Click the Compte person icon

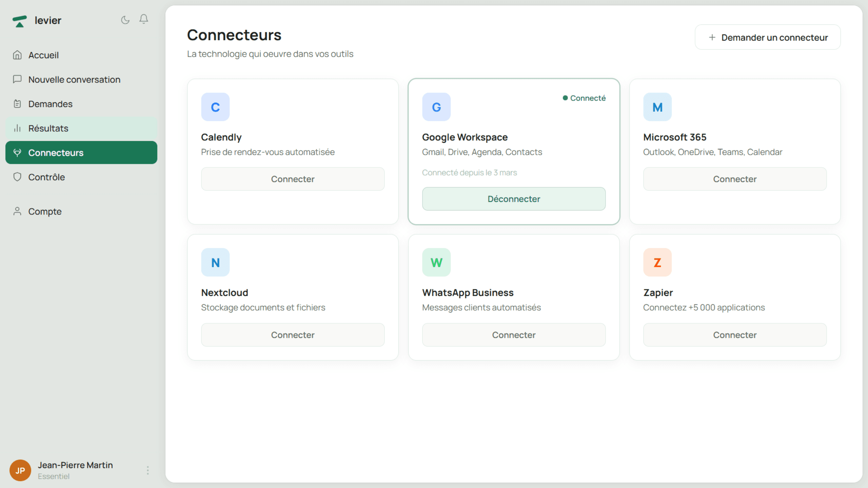[x=17, y=211]
